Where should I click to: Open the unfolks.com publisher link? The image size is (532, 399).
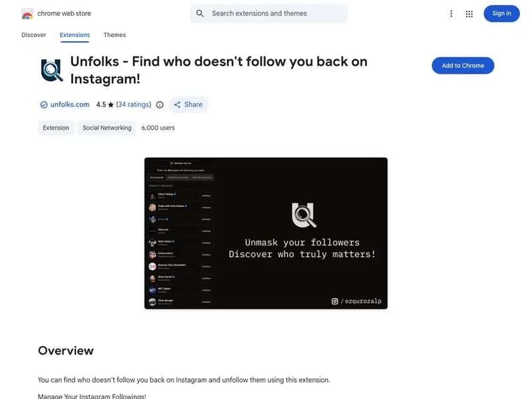point(69,104)
